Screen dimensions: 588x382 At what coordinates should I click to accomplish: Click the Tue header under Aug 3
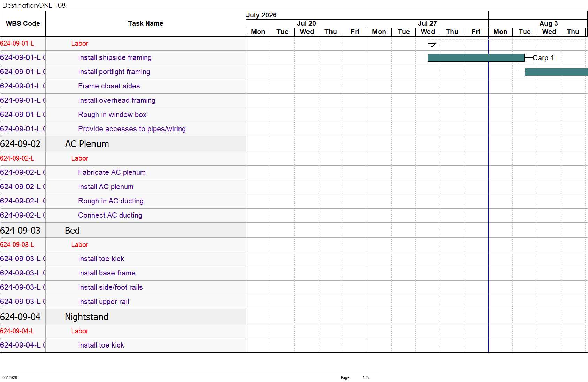(x=525, y=32)
